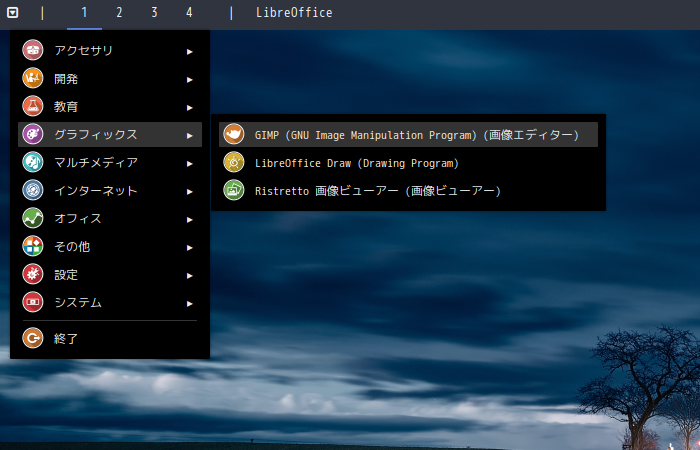
Task: Expand the 設定 submenu arrow
Action: click(190, 276)
